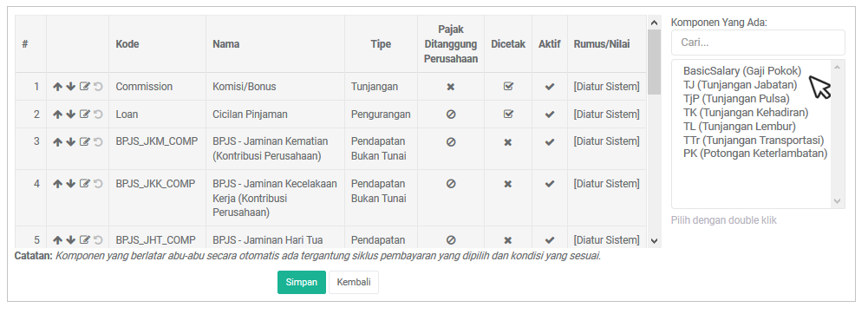The width and height of the screenshot is (868, 314).
Task: Reset the Loan row with undo icon
Action: (98, 114)
